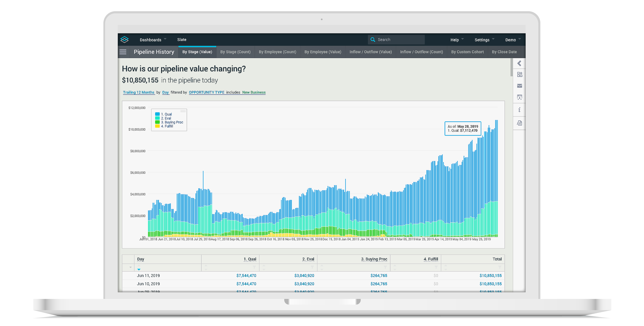Click the $7,544,470 value for Jun 11, 2019
Image resolution: width=644 pixels, height=326 pixels.
[246, 275]
